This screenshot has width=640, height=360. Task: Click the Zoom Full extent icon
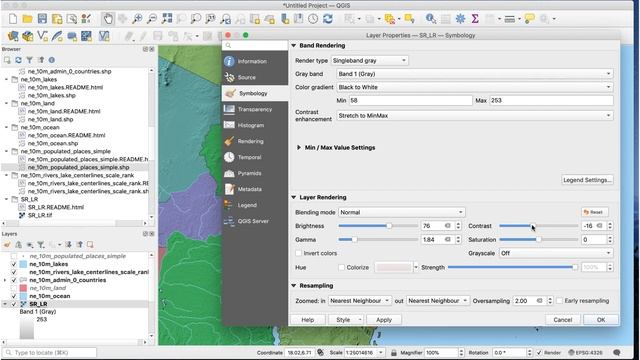tap(167, 19)
